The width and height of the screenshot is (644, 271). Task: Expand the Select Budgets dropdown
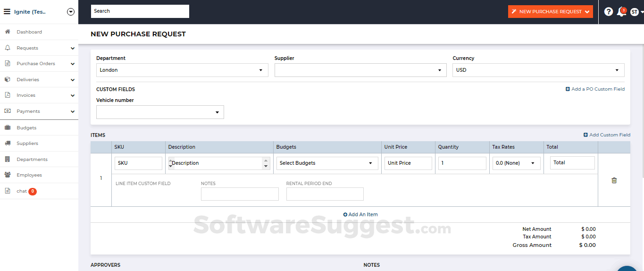[326, 163]
